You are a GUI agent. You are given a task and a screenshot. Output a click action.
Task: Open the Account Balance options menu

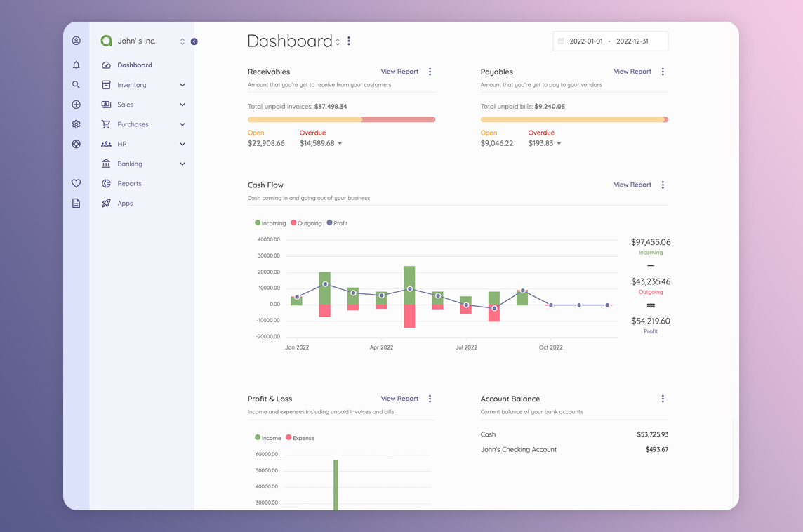pyautogui.click(x=663, y=399)
